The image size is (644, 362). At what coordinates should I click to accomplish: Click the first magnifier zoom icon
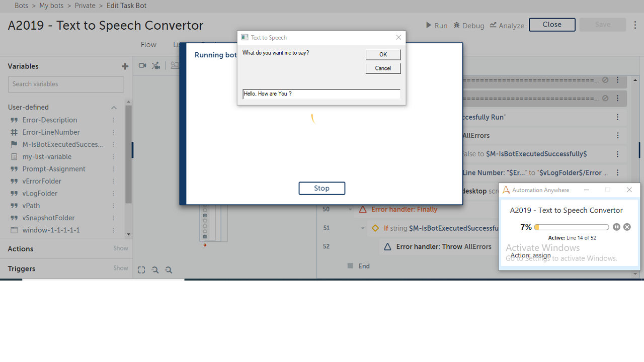point(155,270)
